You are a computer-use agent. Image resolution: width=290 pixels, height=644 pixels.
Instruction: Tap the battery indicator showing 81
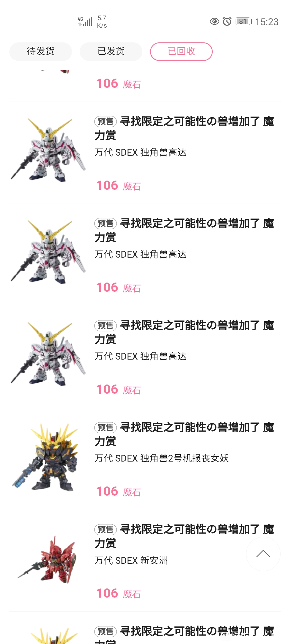244,21
